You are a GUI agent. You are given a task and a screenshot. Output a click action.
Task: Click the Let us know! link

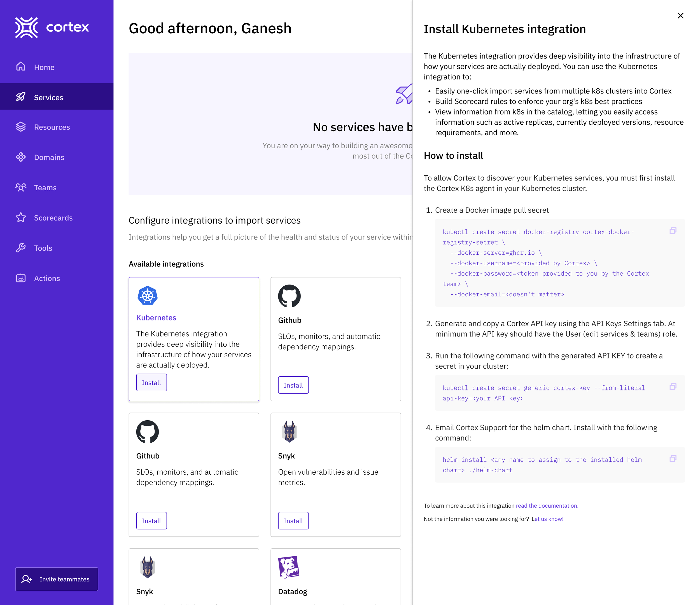click(x=547, y=519)
